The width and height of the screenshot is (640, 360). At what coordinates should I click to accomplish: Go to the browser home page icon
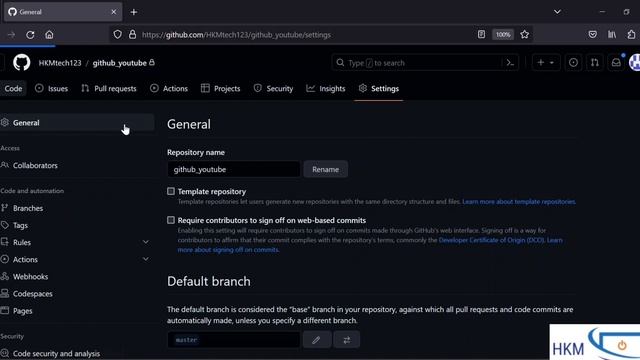(49, 35)
